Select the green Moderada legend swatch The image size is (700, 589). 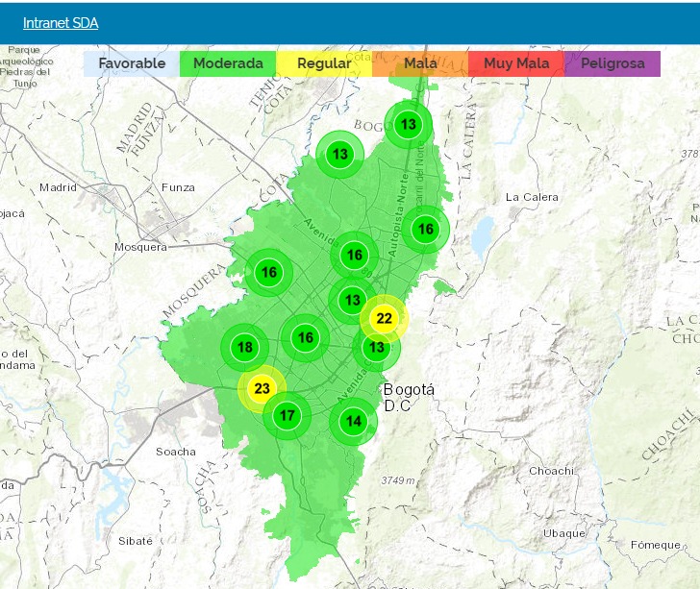pyautogui.click(x=228, y=63)
